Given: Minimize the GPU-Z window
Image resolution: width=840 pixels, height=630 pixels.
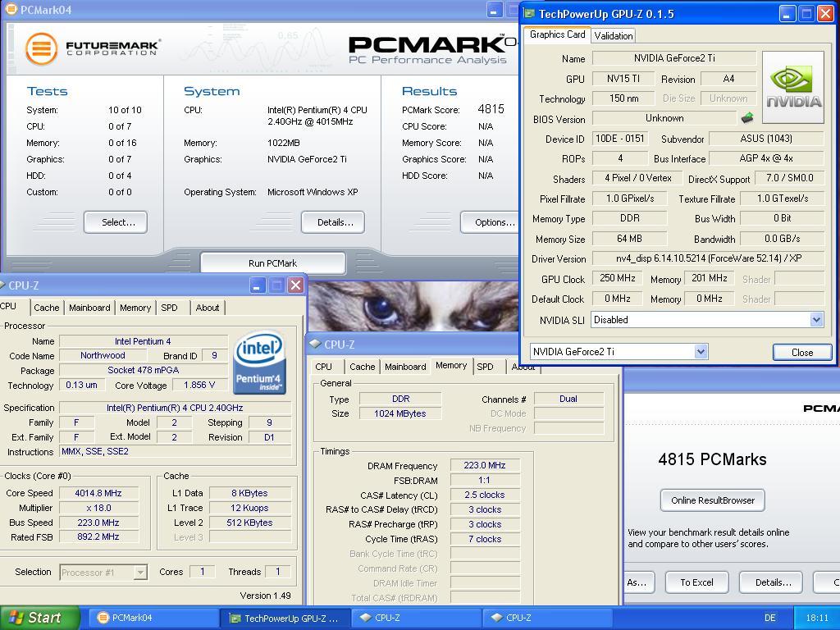Looking at the screenshot, I should pos(787,14).
